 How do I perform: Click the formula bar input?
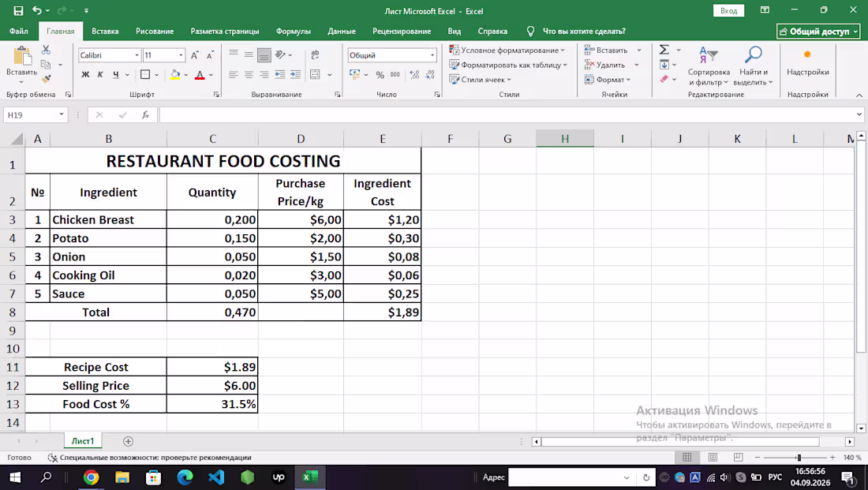[x=507, y=114]
